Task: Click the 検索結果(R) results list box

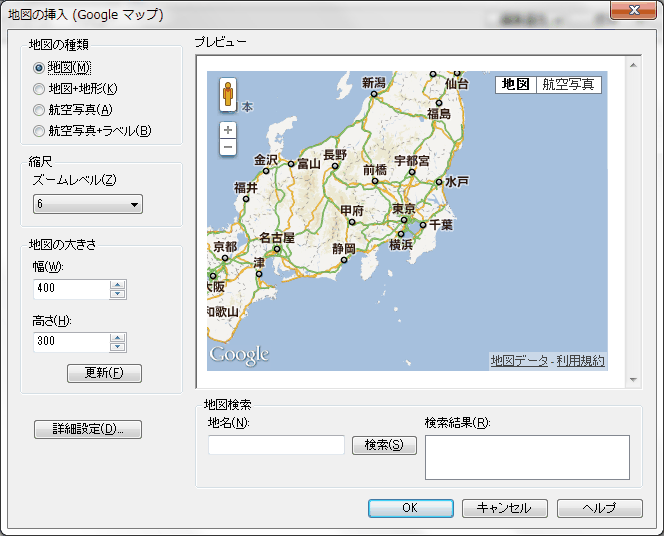Action: click(527, 457)
